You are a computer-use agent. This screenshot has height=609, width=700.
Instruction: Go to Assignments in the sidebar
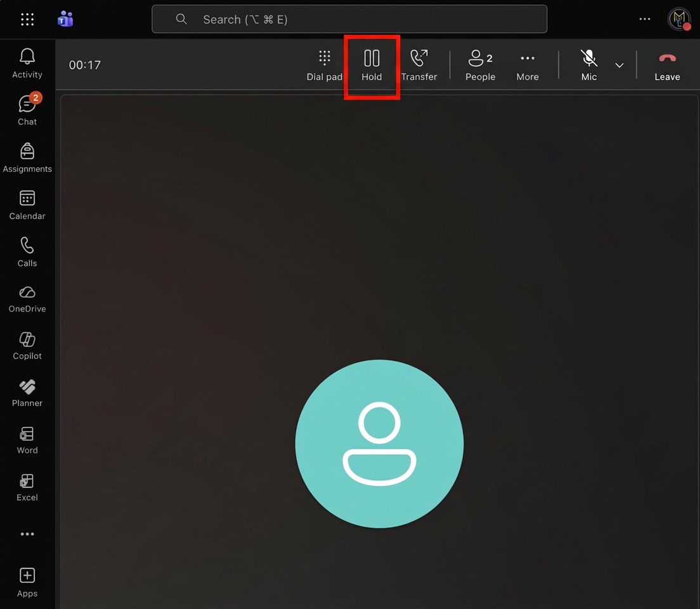[27, 158]
